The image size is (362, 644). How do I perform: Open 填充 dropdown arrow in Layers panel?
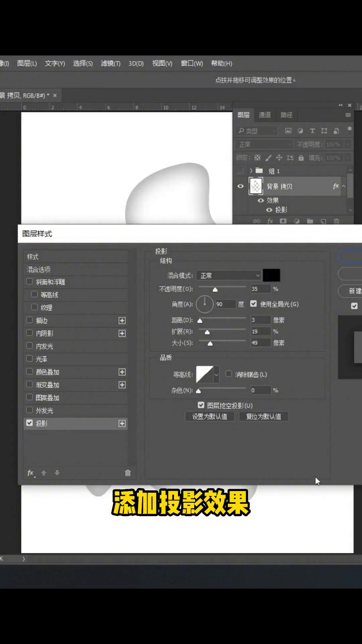(348, 158)
